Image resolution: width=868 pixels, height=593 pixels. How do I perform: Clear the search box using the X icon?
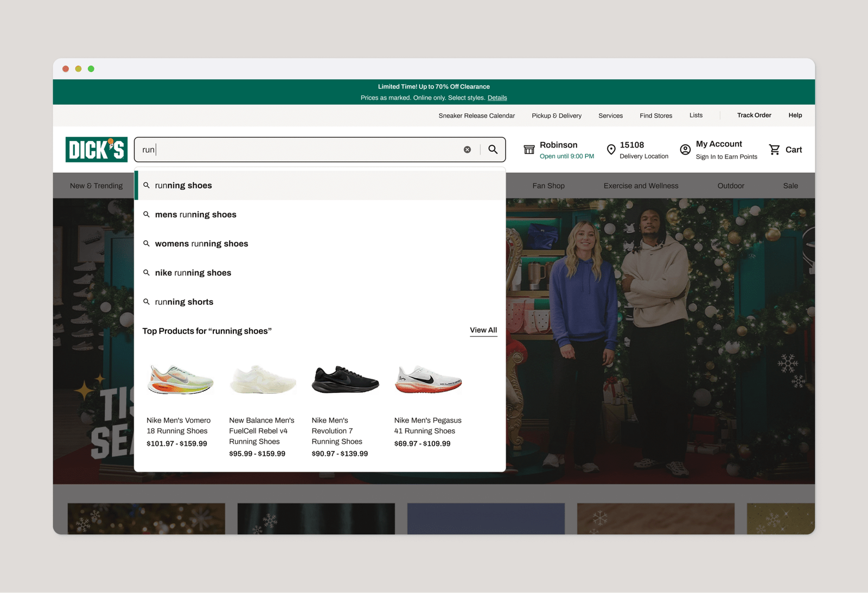pos(467,149)
